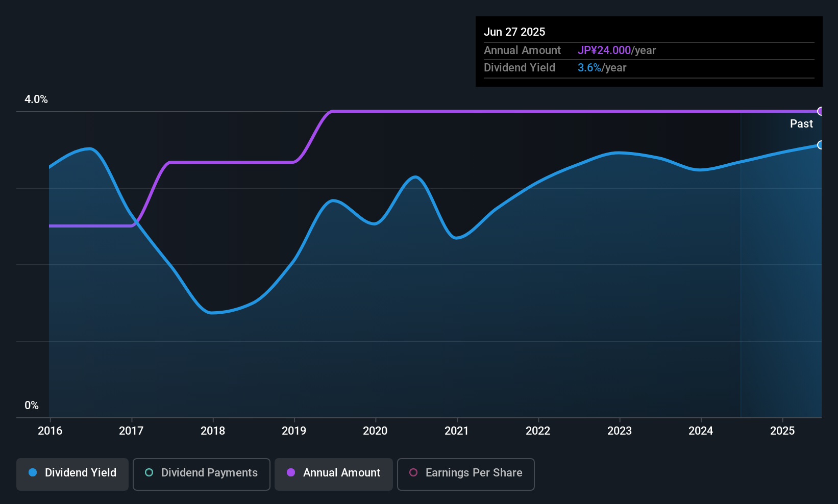This screenshot has width=838, height=504.
Task: Click the Jun 27 2025 tooltip date
Action: pos(514,32)
